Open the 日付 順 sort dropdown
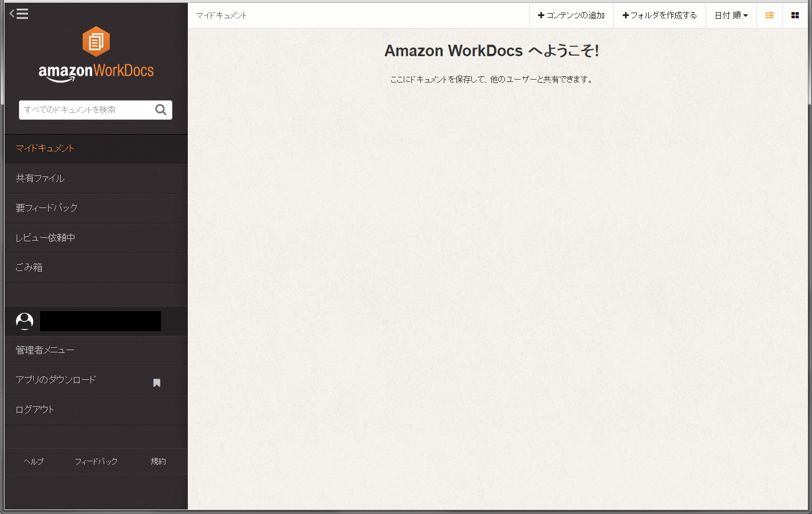 [x=731, y=15]
